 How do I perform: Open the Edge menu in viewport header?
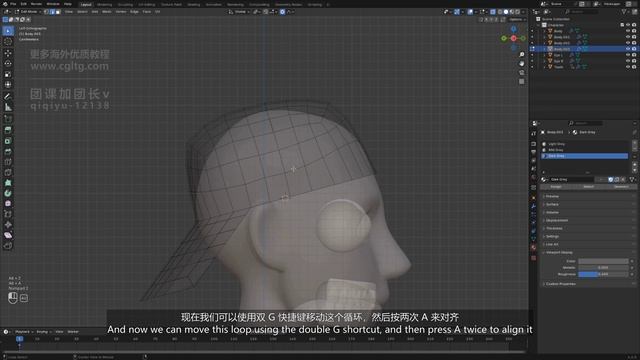click(x=134, y=12)
